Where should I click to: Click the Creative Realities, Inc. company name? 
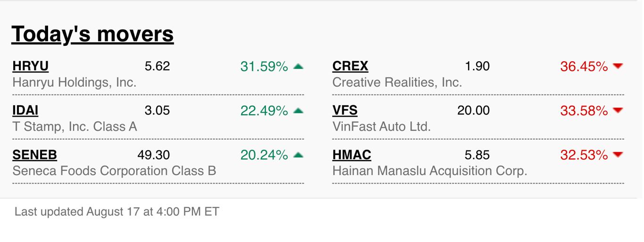pyautogui.click(x=397, y=83)
